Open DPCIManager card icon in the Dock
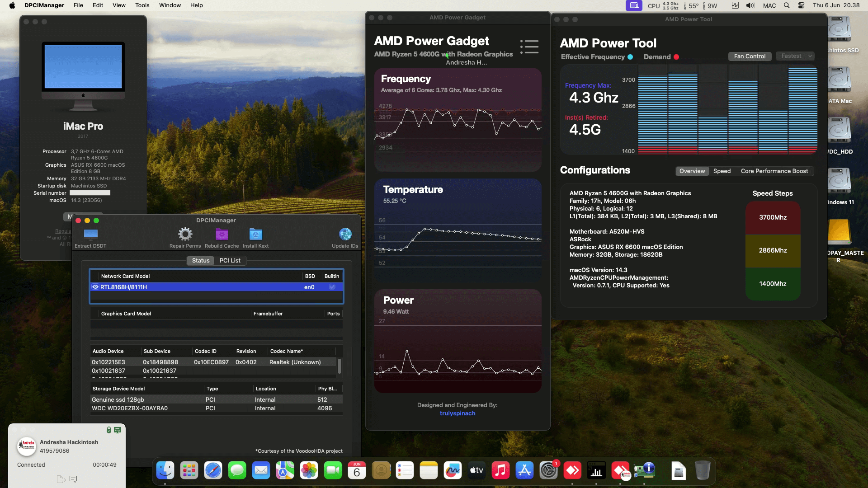 644,471
